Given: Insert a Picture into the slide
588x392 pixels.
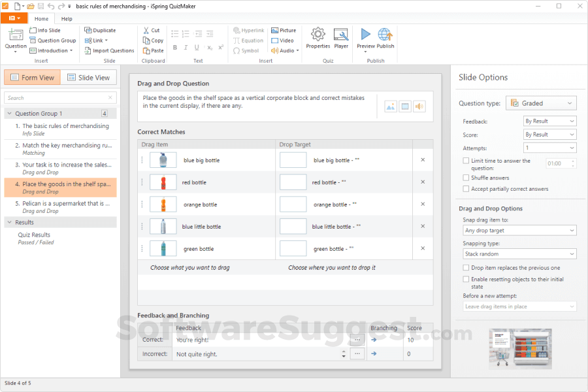Looking at the screenshot, I should (x=284, y=29).
